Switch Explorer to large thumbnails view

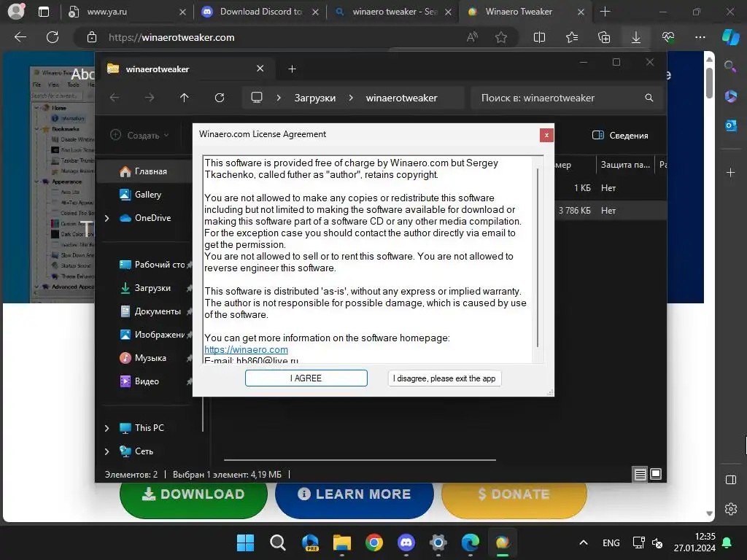pyautogui.click(x=656, y=474)
